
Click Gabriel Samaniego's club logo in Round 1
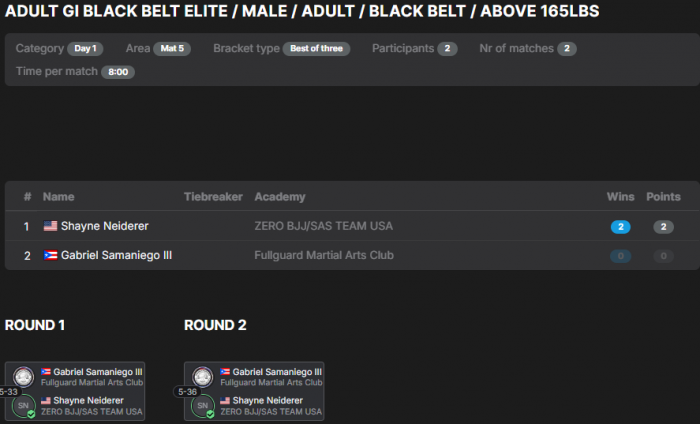(24, 376)
